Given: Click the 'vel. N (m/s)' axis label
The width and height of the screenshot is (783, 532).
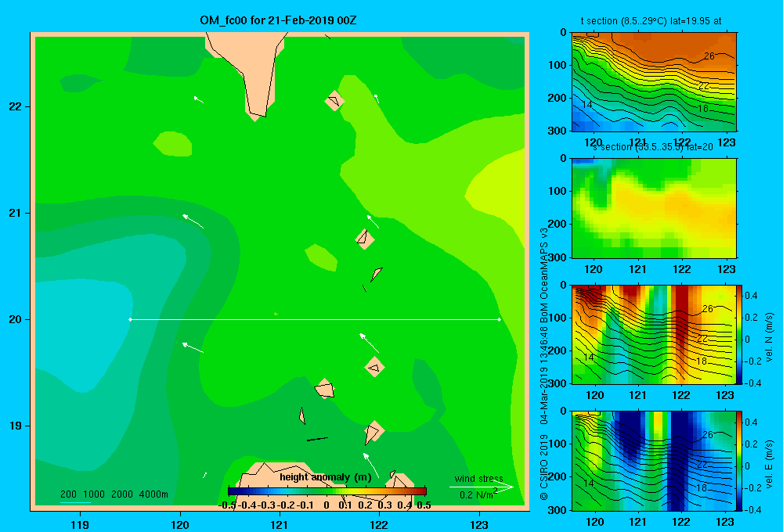Looking at the screenshot, I should coord(770,337).
